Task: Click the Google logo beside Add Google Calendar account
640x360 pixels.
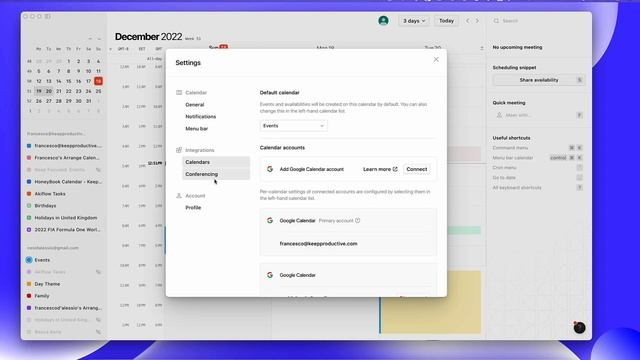Action: point(270,169)
